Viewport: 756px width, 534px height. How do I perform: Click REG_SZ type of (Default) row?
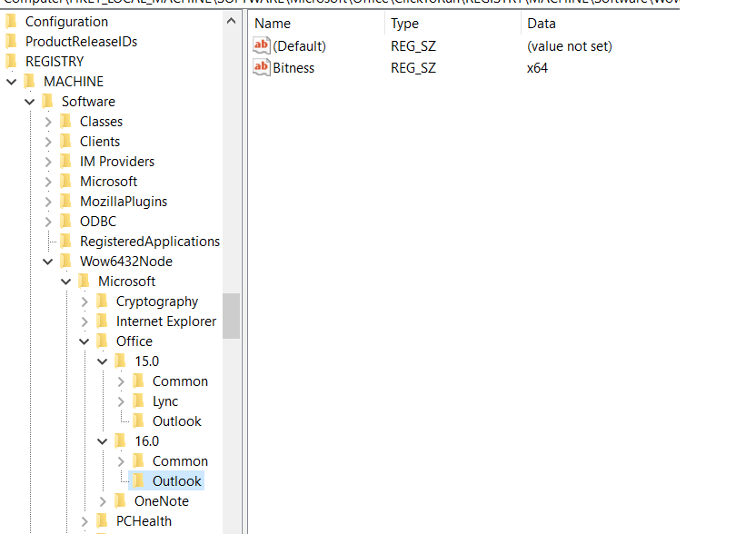pyautogui.click(x=413, y=46)
